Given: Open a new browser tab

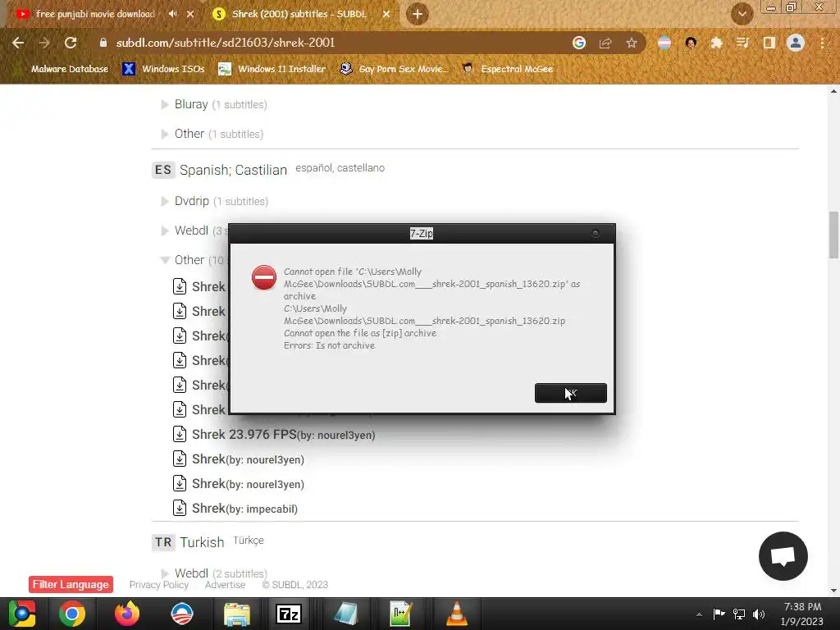Looking at the screenshot, I should point(418,14).
